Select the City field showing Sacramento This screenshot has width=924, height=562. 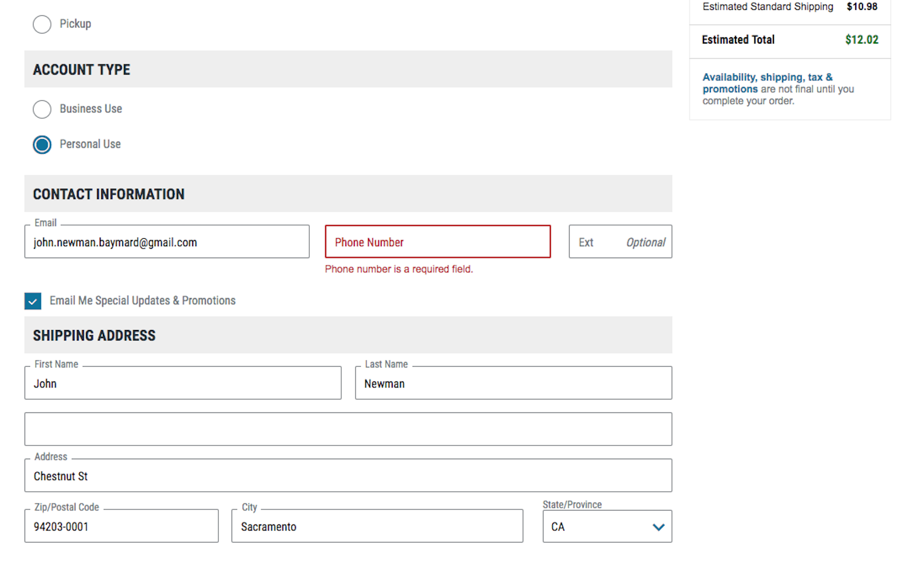377,526
